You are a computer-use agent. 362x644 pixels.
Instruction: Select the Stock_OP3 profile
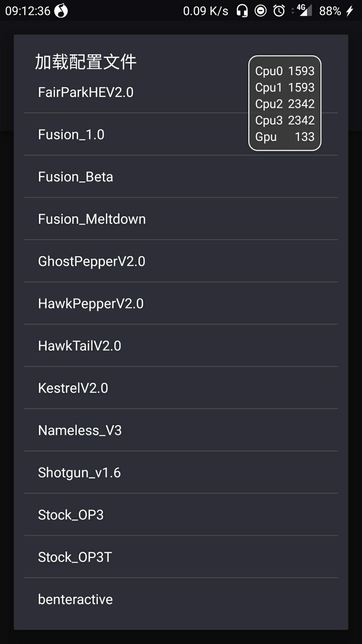(181, 514)
